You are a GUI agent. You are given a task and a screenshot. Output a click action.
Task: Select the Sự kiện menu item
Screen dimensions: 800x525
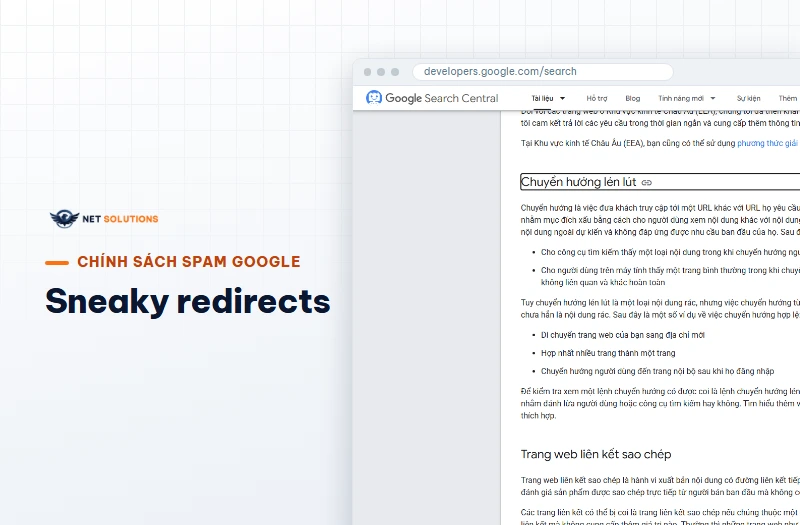coord(748,98)
